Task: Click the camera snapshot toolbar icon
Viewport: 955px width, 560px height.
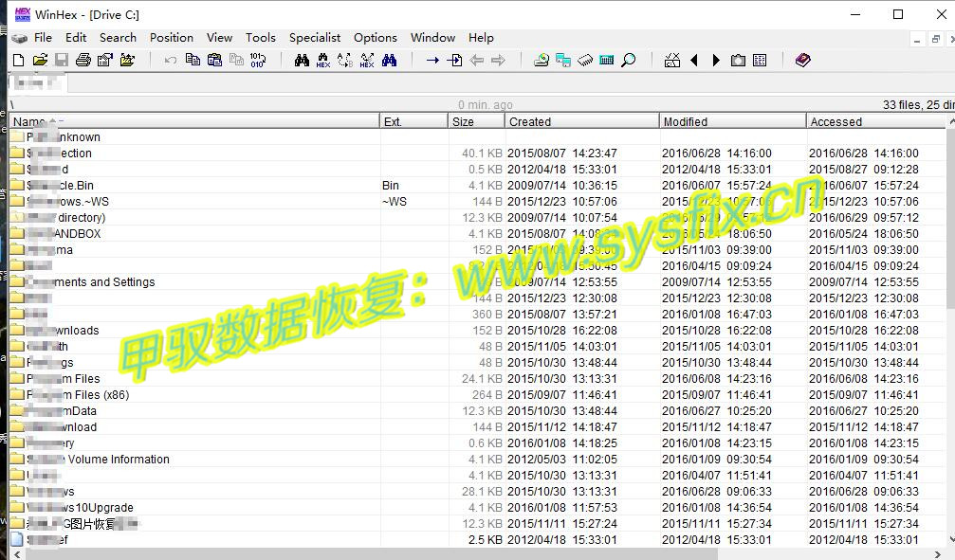Action: 738,60
